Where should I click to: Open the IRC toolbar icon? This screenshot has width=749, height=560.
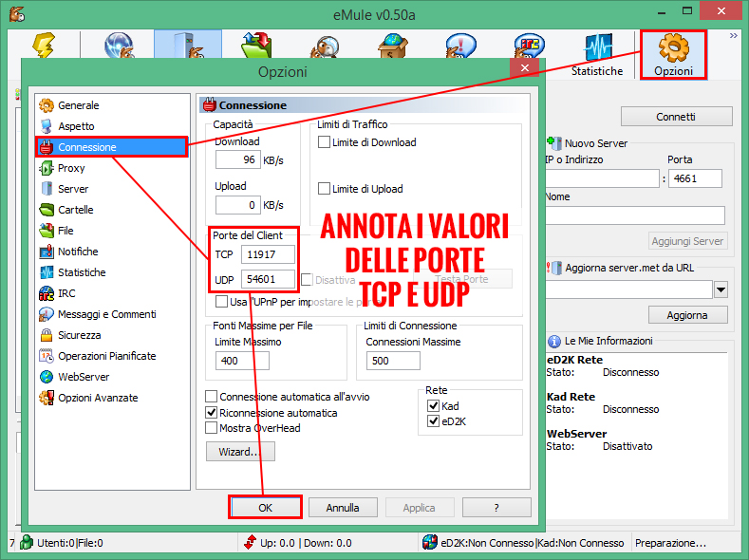pos(530,47)
